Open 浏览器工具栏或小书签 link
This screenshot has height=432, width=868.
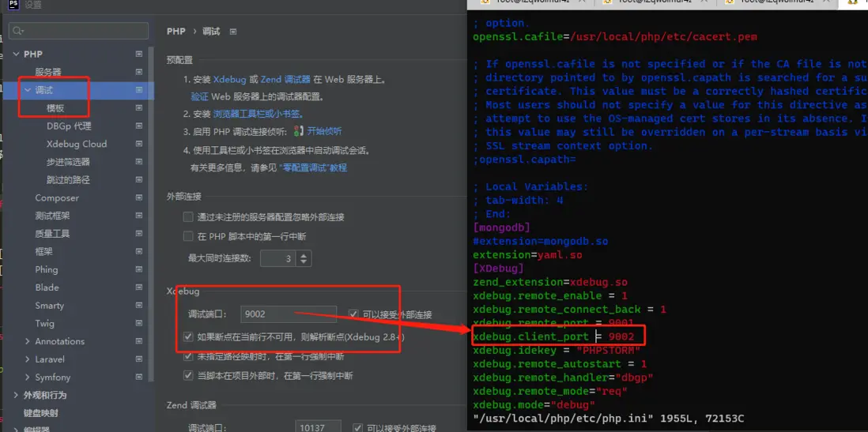pos(259,114)
